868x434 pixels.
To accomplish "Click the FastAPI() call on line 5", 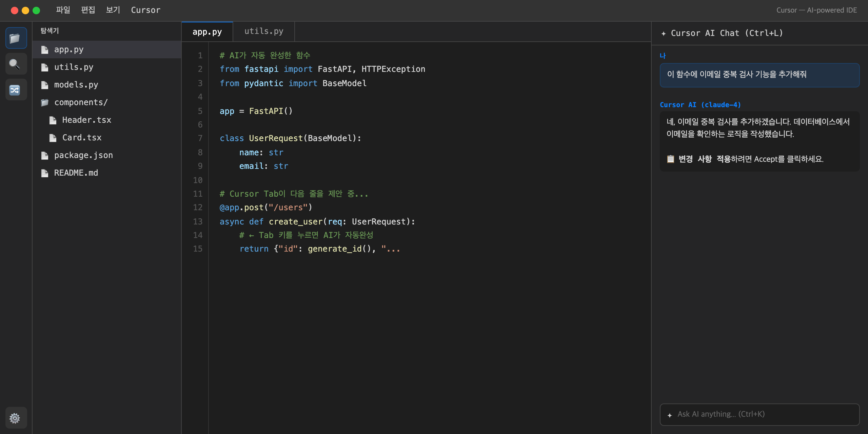I will point(271,111).
